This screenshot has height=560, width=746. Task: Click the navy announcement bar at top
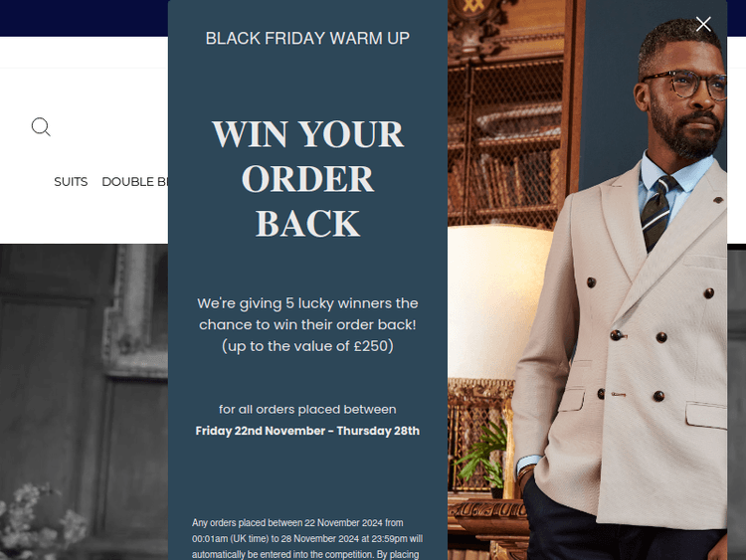[x=84, y=18]
